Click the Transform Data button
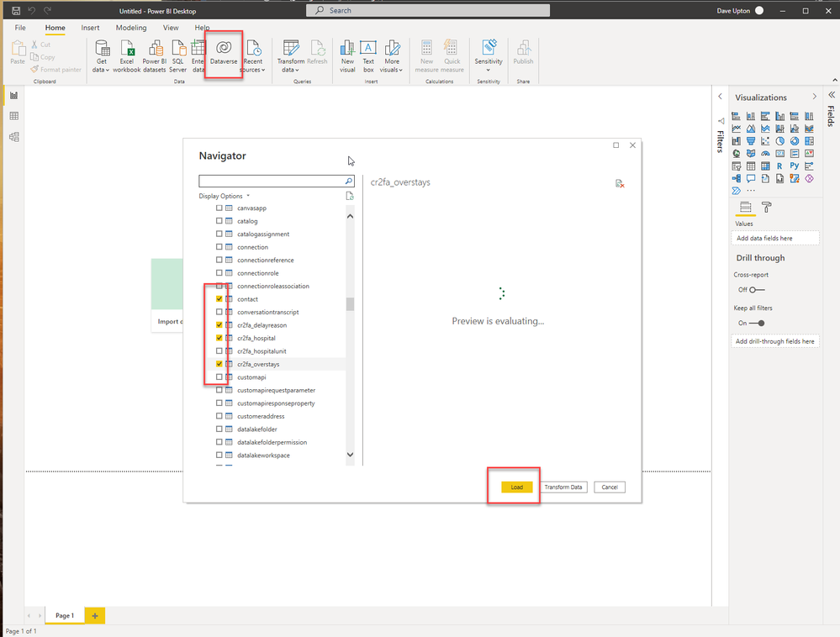 (563, 487)
